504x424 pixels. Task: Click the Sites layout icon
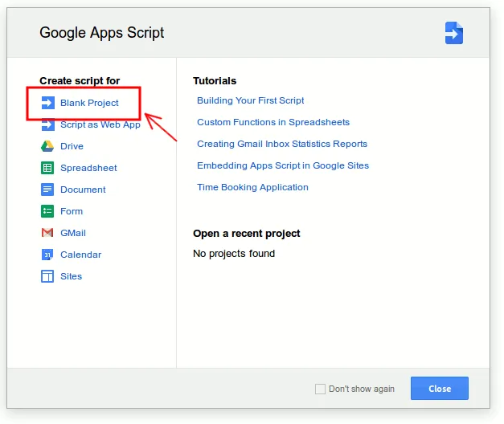(47, 276)
